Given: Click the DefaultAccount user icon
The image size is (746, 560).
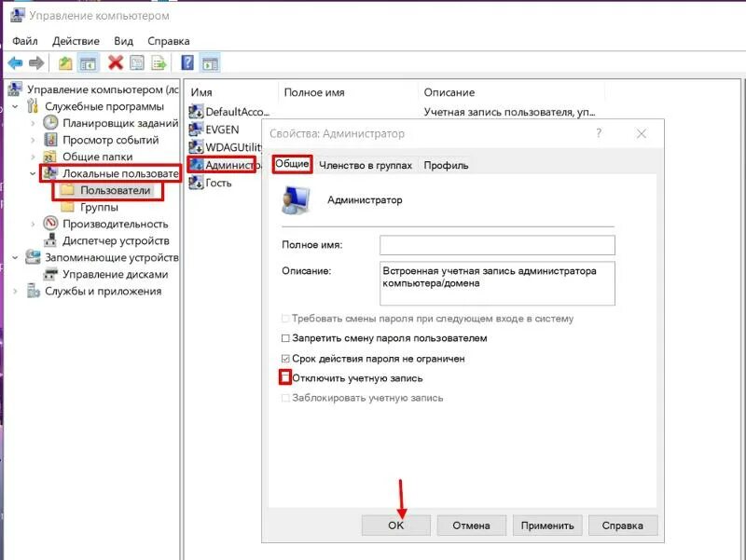Looking at the screenshot, I should click(196, 112).
